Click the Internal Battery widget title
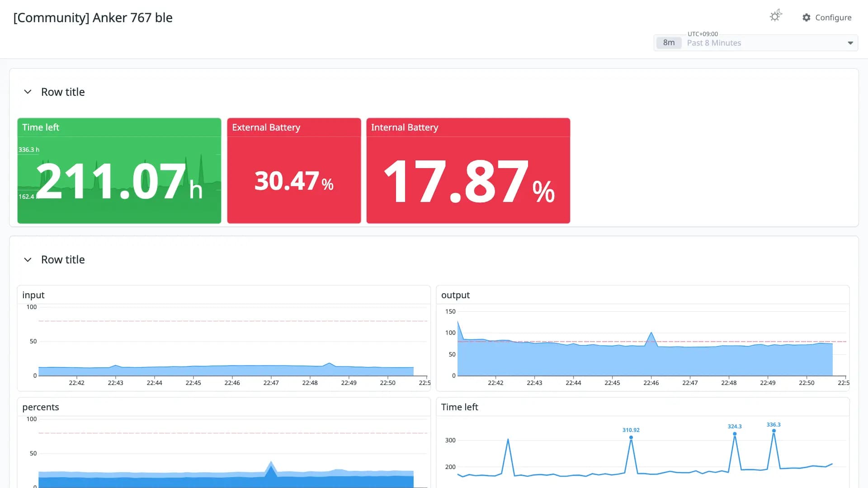The width and height of the screenshot is (868, 488). point(405,127)
